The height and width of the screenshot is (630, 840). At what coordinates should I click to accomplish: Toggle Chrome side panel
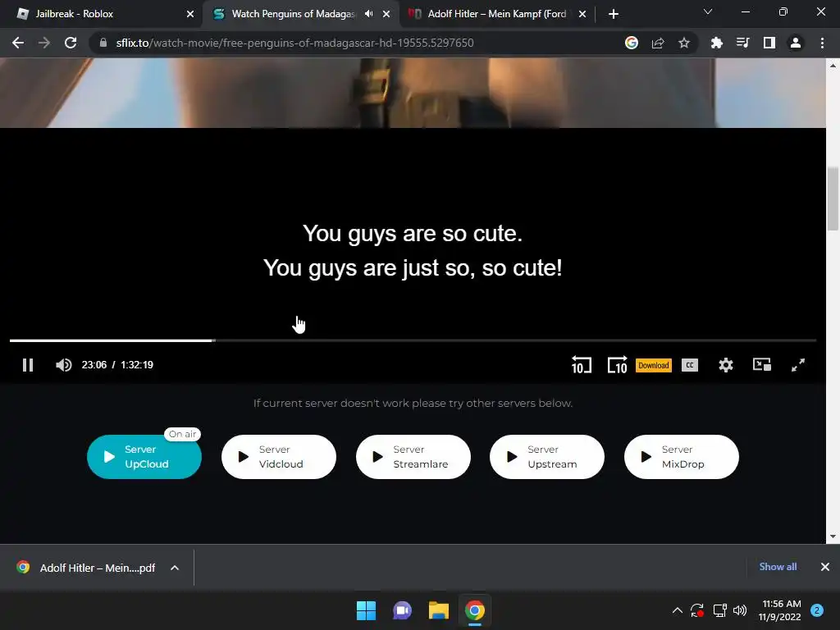769,43
